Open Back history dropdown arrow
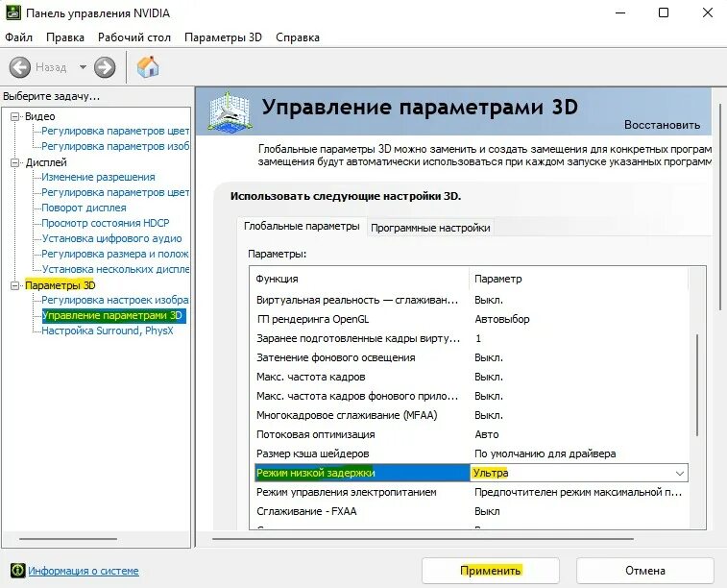Image resolution: width=727 pixels, height=588 pixels. point(83,67)
